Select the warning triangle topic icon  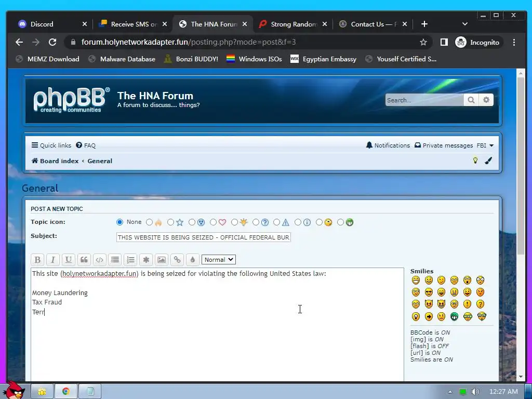click(277, 222)
